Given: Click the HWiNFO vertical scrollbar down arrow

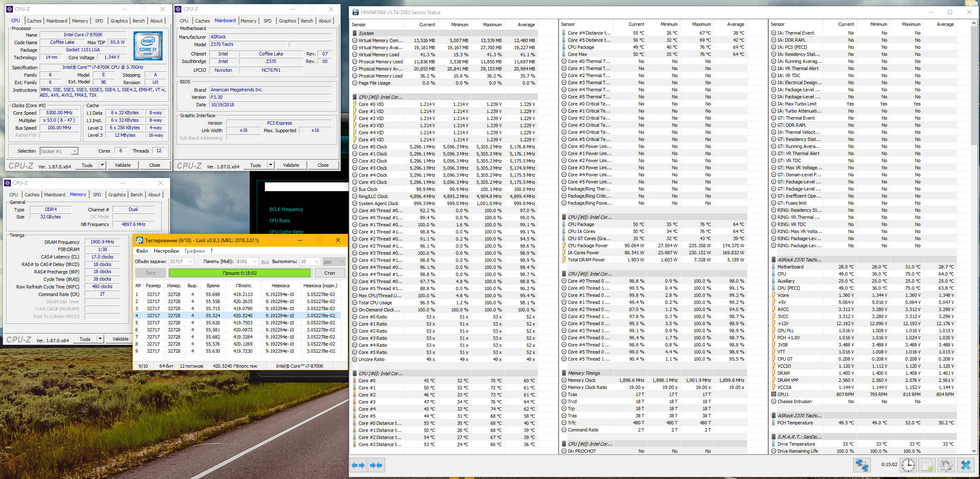Looking at the screenshot, I should point(974,451).
